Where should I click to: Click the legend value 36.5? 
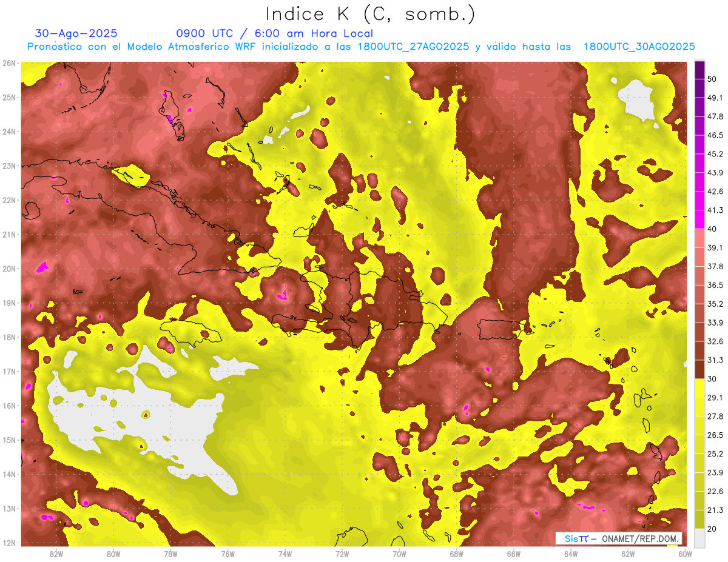coord(715,285)
